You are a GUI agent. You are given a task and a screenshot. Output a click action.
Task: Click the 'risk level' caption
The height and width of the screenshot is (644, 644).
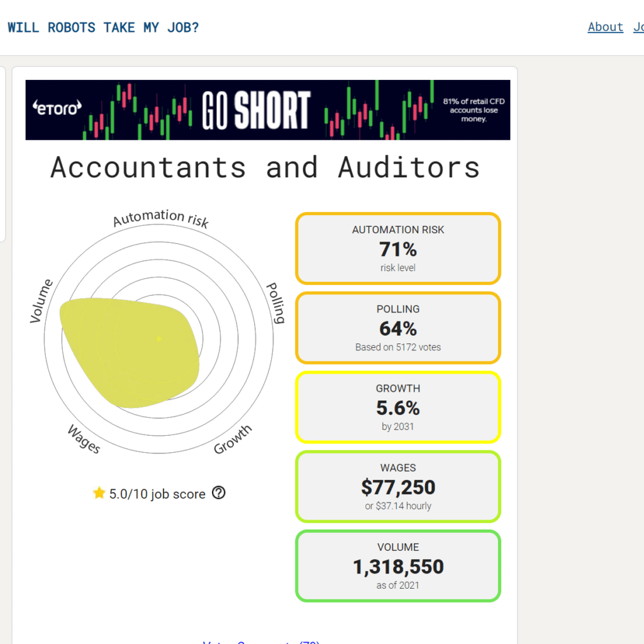398,268
